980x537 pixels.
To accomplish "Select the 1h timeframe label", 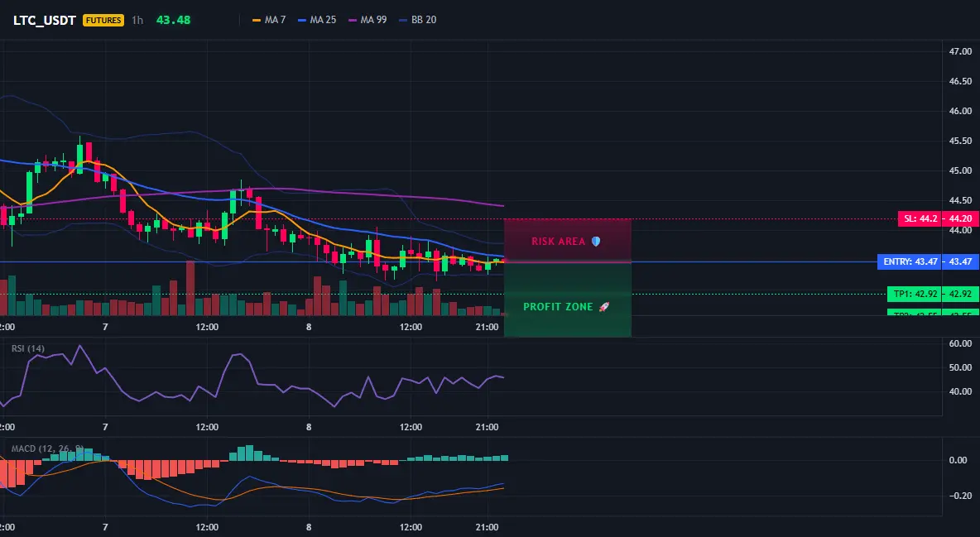I will pyautogui.click(x=137, y=20).
